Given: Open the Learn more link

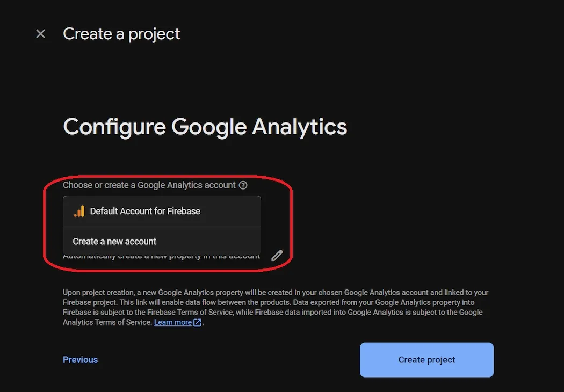Looking at the screenshot, I should click(x=172, y=322).
